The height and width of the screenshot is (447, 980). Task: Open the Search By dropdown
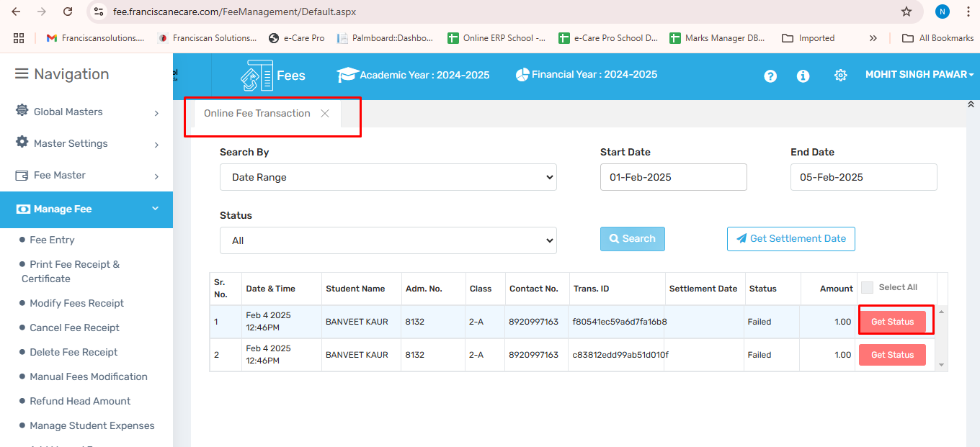point(388,177)
